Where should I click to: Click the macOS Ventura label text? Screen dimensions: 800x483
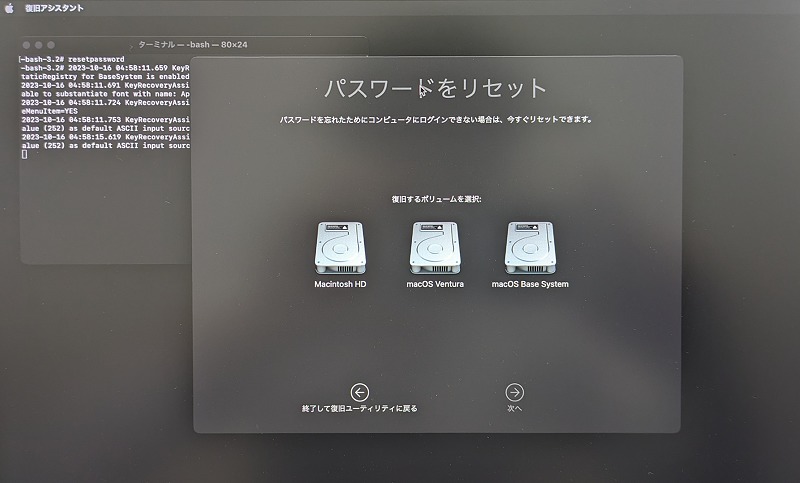tap(435, 284)
